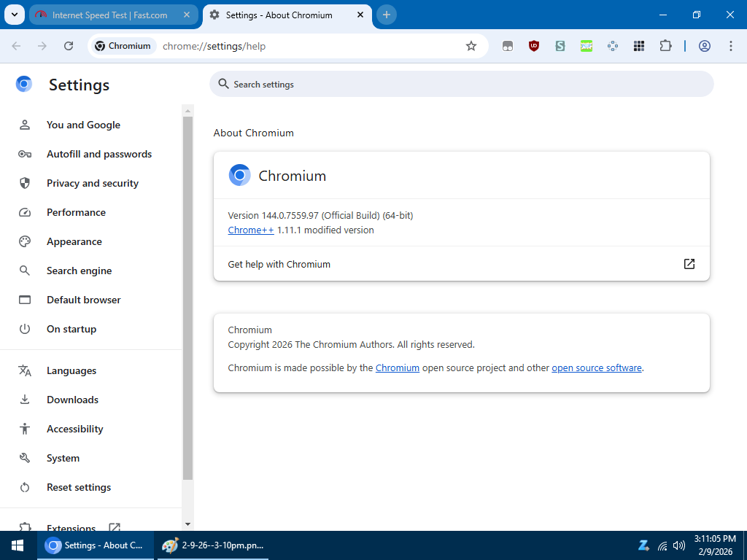Reload the current page
The image size is (747, 560).
pos(69,46)
